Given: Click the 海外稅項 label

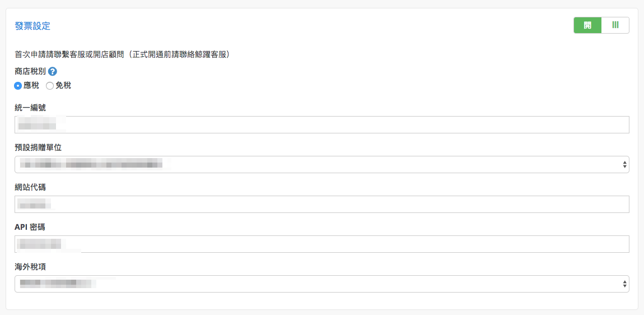Looking at the screenshot, I should coord(30,267).
